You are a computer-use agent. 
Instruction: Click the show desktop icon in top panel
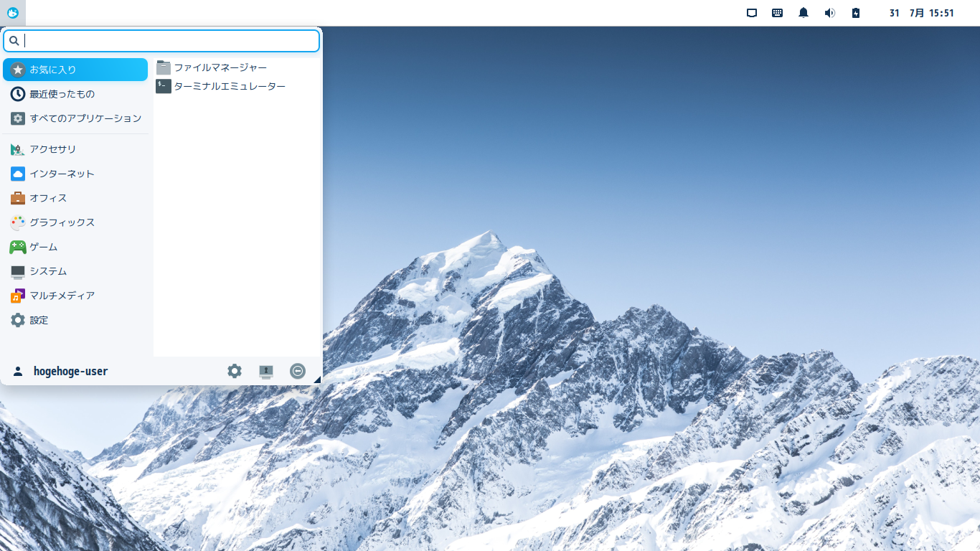click(752, 13)
